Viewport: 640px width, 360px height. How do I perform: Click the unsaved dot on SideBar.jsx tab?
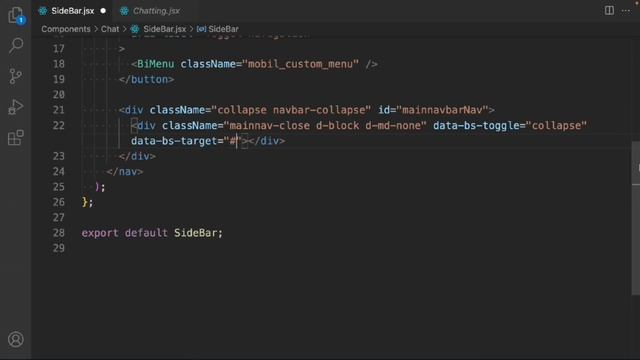point(103,11)
